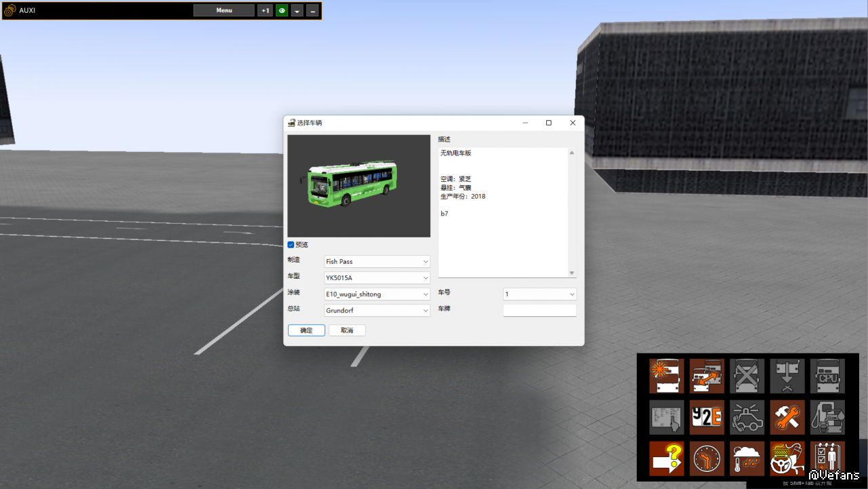Click the place new bus icon
Viewport: 868px width, 489px height.
(666, 376)
